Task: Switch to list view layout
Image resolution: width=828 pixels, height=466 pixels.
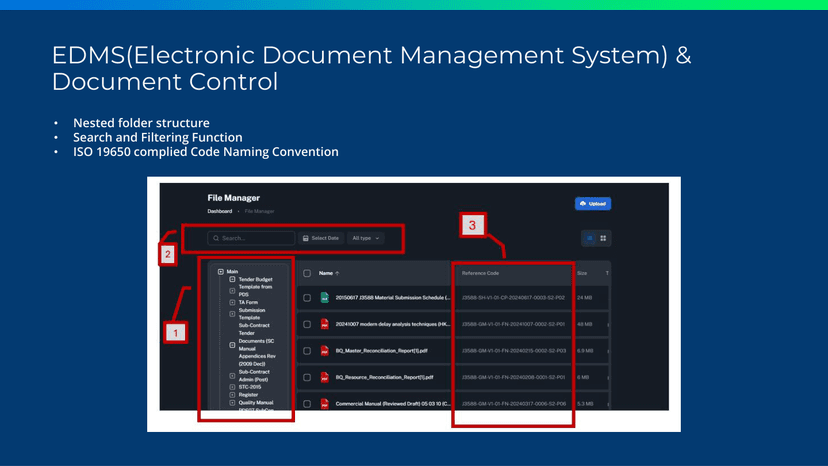Action: pos(590,238)
